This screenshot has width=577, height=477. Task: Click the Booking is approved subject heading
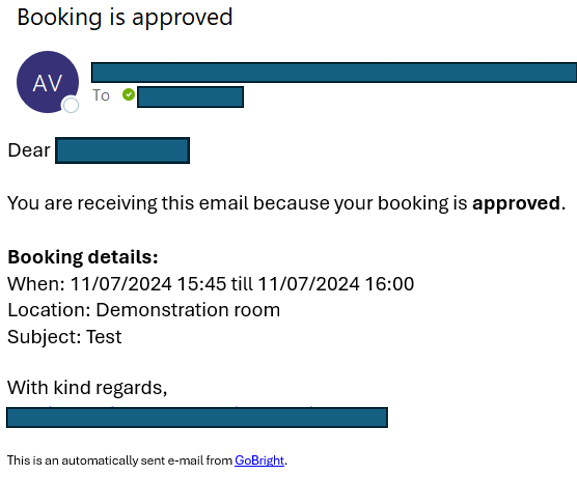pyautogui.click(x=125, y=18)
